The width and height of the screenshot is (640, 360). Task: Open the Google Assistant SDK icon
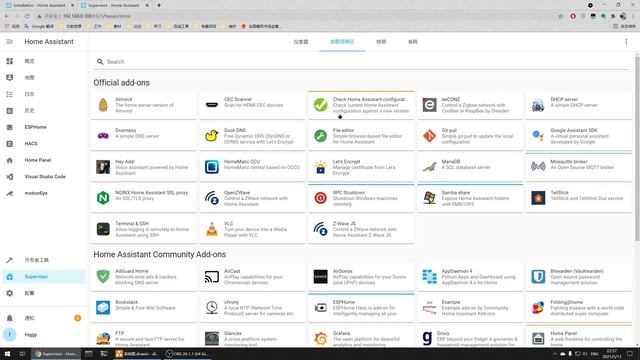(x=538, y=136)
